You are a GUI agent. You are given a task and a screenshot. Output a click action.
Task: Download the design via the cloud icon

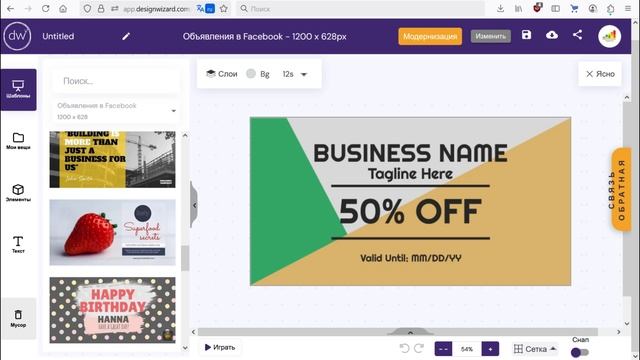tap(552, 35)
